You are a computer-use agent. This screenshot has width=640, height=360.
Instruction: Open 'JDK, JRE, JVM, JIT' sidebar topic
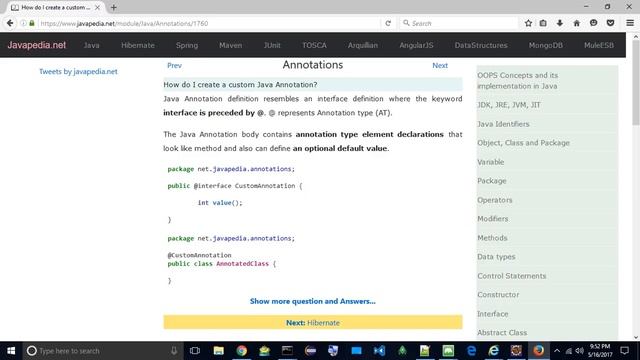pos(509,105)
